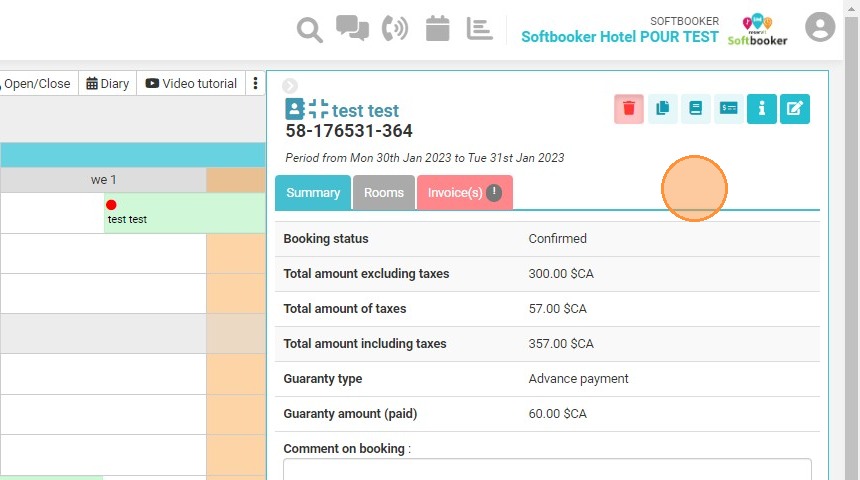860x480 pixels.
Task: Delete booking with red trash icon
Action: click(x=629, y=109)
